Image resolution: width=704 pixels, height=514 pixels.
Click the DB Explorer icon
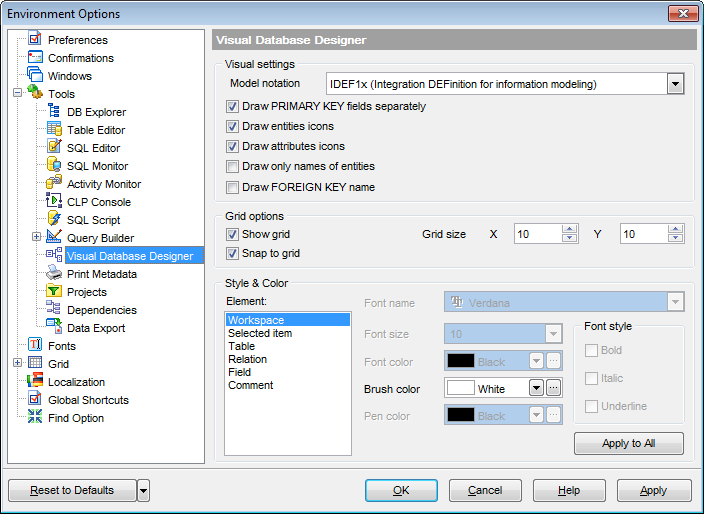click(54, 111)
